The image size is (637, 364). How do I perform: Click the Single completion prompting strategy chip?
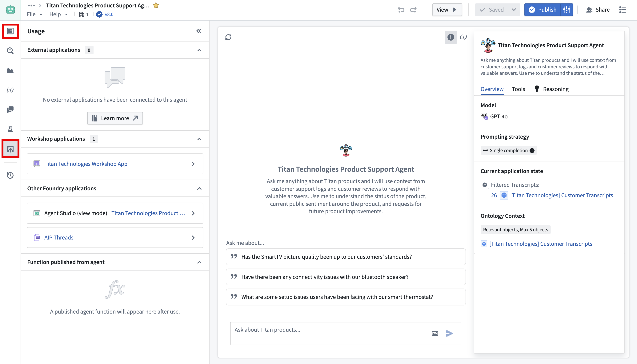(508, 150)
